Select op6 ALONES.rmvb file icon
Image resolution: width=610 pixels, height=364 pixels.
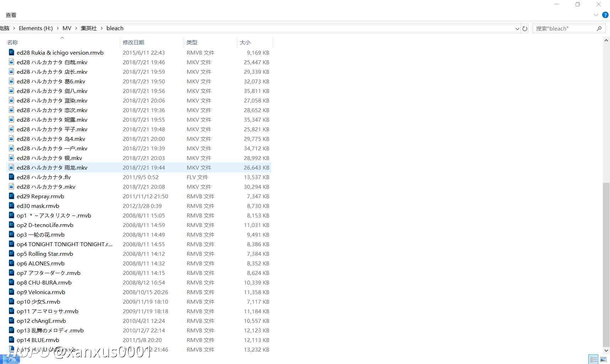pos(11,263)
